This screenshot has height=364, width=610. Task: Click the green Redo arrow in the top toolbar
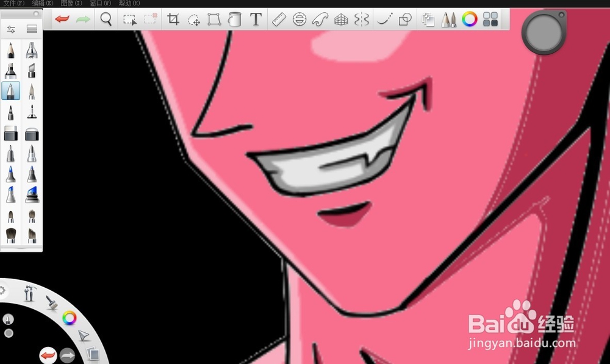coord(83,19)
